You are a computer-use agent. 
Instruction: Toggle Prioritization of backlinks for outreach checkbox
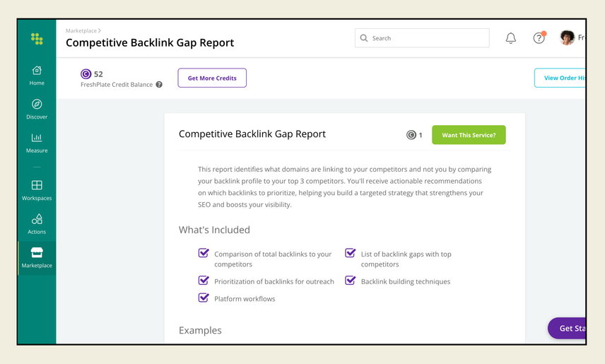point(204,281)
